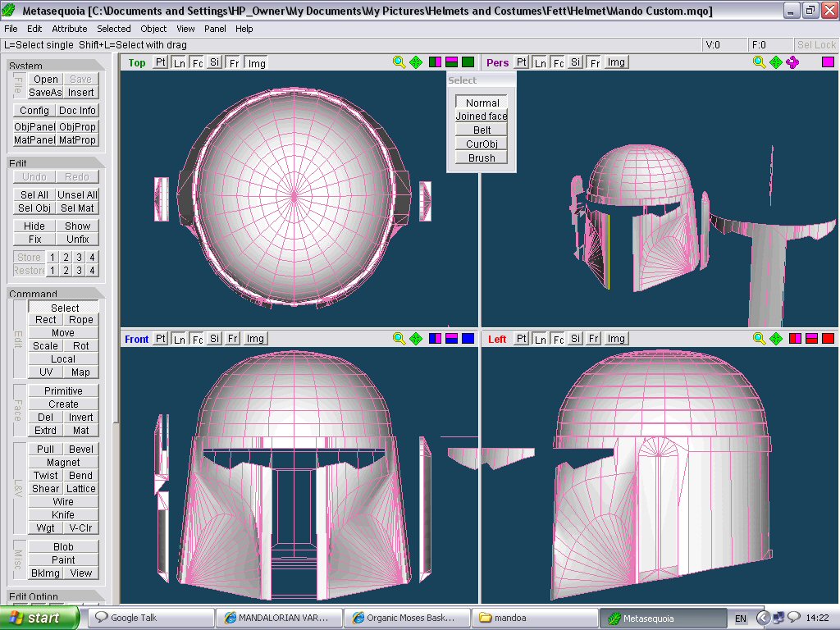Screen dimensions: 840x630
Task: Click the green pan icon in Pers view header
Action: pos(776,62)
